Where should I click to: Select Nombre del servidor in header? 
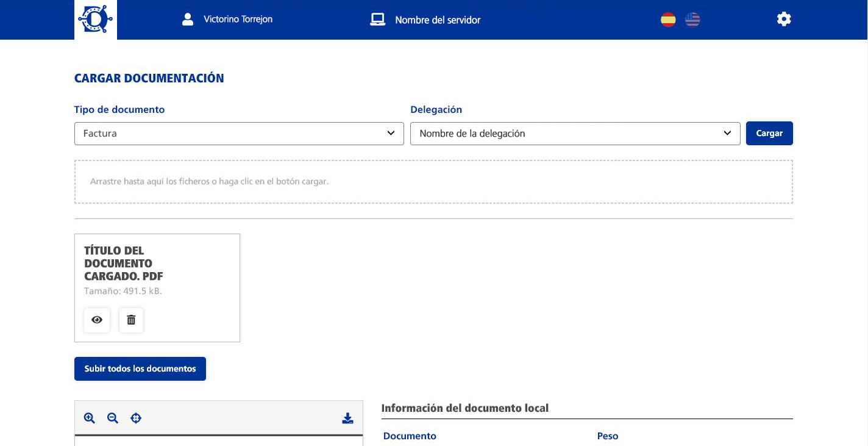point(438,20)
